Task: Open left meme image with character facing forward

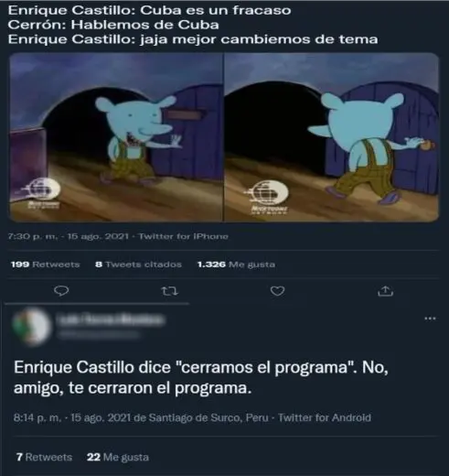Action: (x=116, y=137)
